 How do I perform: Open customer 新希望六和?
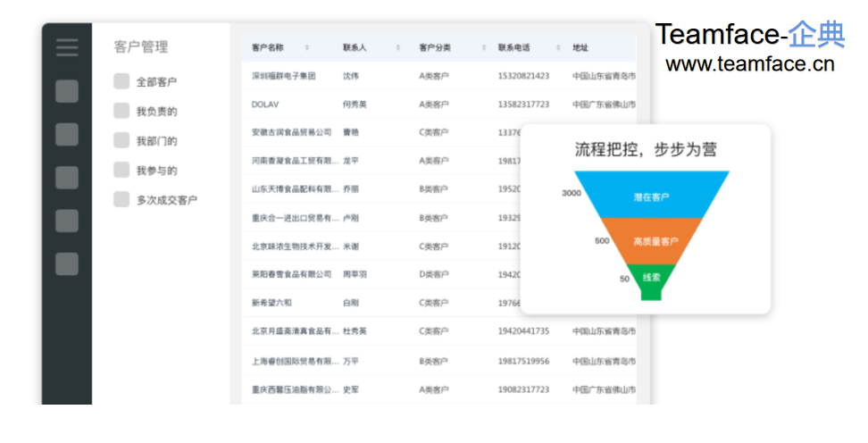pyautogui.click(x=271, y=303)
